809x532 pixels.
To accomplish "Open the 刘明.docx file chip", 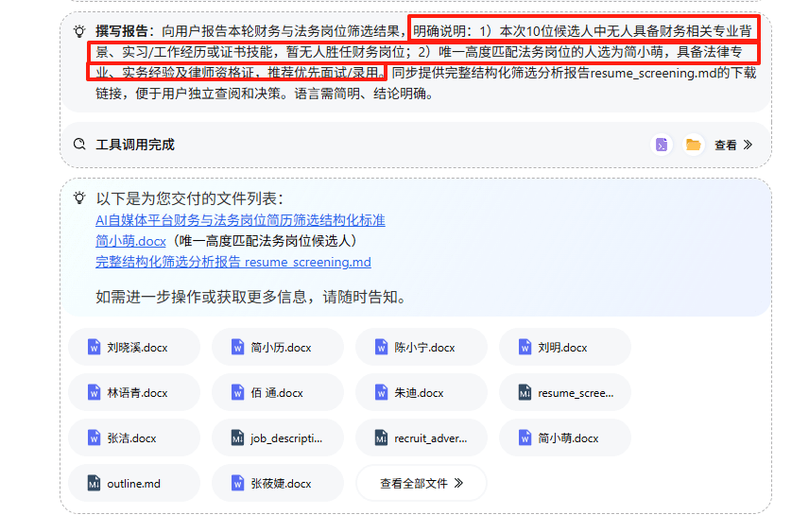I will coord(565,348).
